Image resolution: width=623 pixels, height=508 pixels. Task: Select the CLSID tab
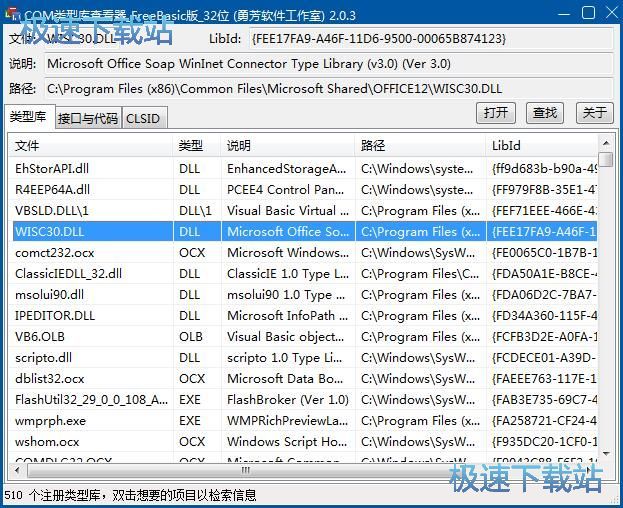pyautogui.click(x=143, y=119)
